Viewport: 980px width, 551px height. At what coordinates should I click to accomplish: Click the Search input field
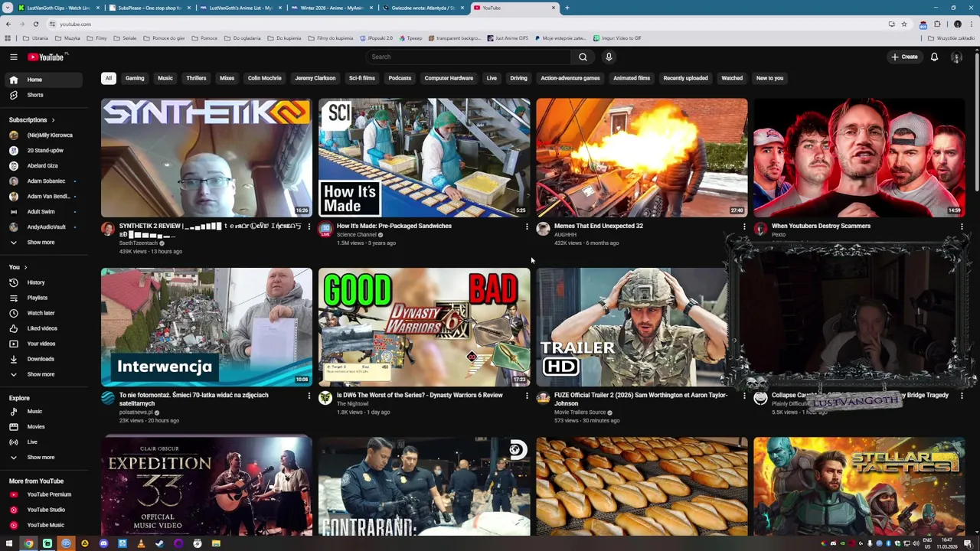pyautogui.click(x=468, y=57)
